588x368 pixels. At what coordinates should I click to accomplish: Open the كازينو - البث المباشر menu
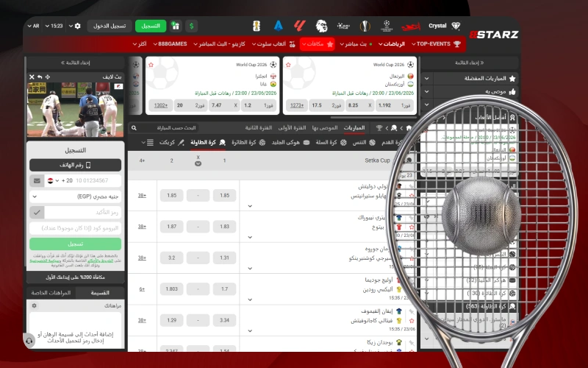click(x=219, y=44)
